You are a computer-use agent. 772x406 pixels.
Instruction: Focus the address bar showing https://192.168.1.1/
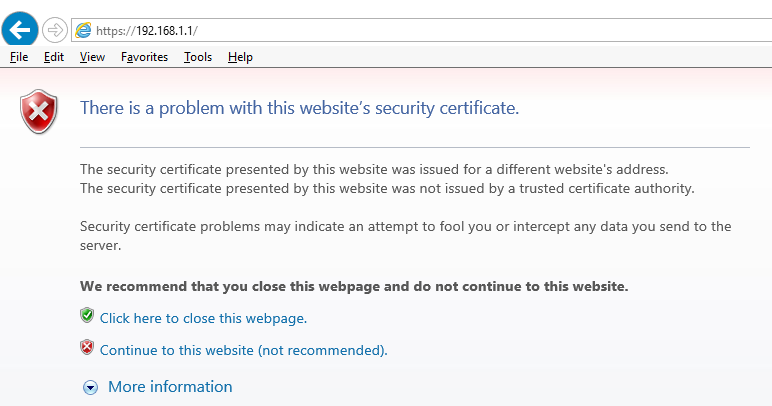coord(400,30)
